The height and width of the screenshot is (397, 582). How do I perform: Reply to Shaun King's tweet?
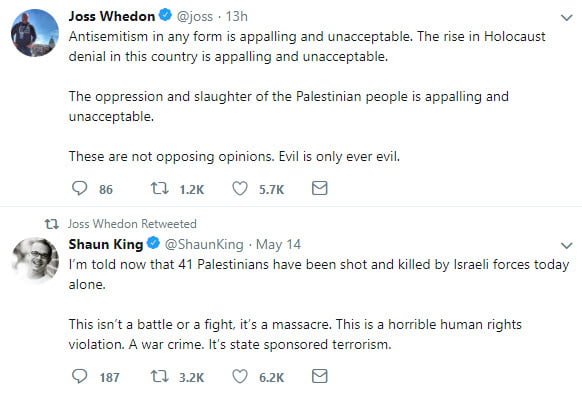(x=79, y=376)
